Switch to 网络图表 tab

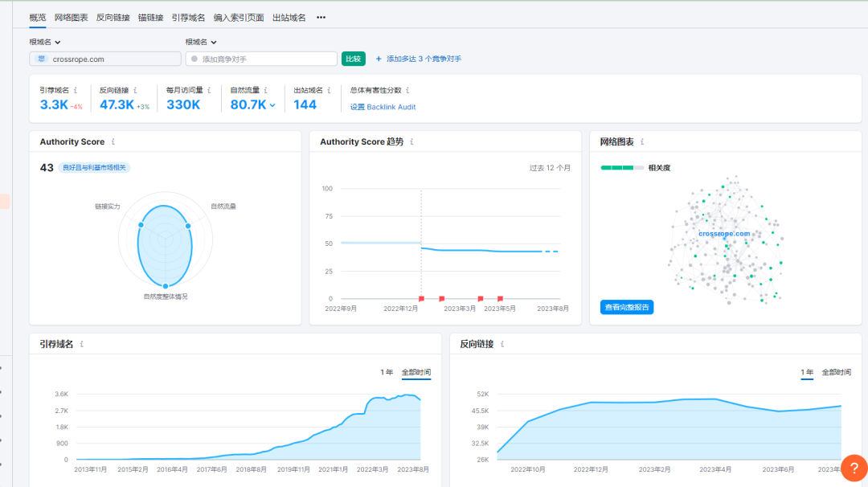point(71,18)
